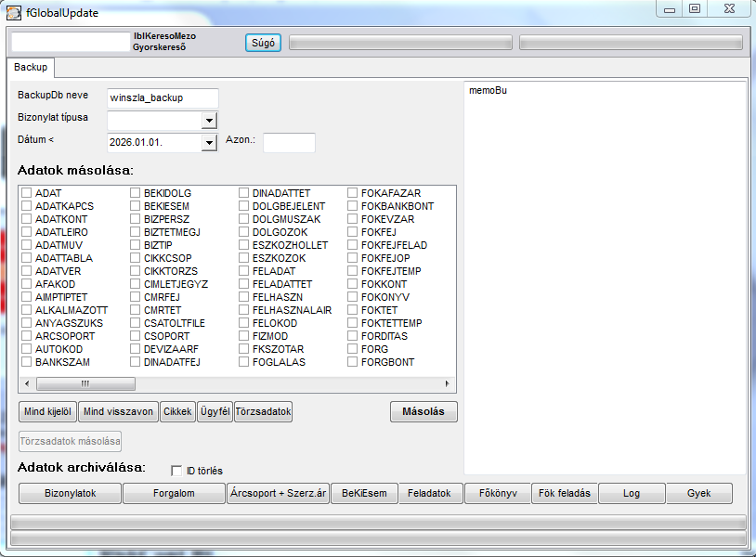Toggle the FOKONYV checkbox
The height and width of the screenshot is (557, 756).
tap(352, 297)
